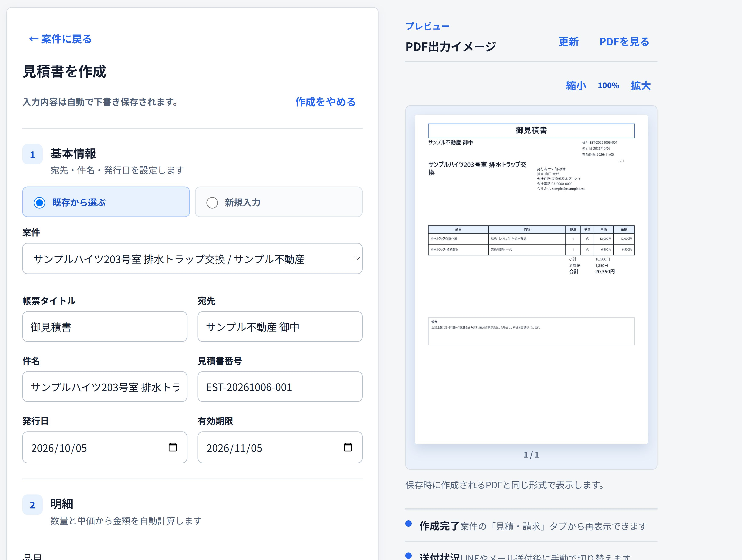Select the 新規入力 radio option
Image resolution: width=742 pixels, height=560 pixels.
pyautogui.click(x=279, y=202)
